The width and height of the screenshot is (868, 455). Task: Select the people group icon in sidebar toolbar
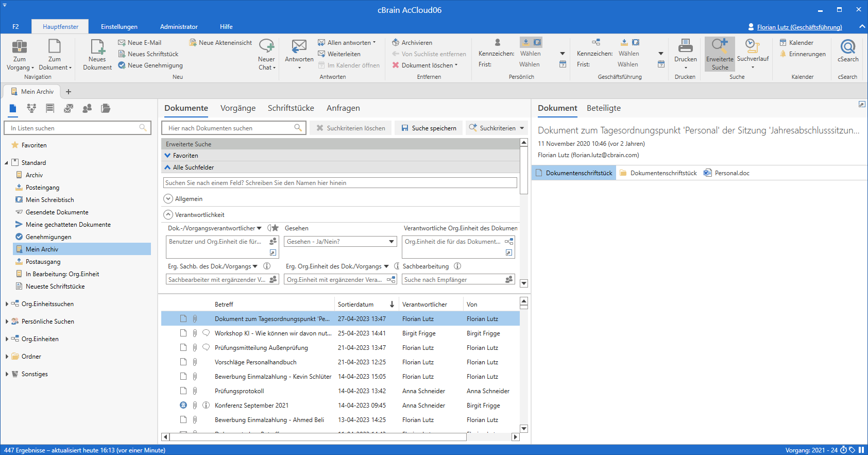click(x=87, y=108)
